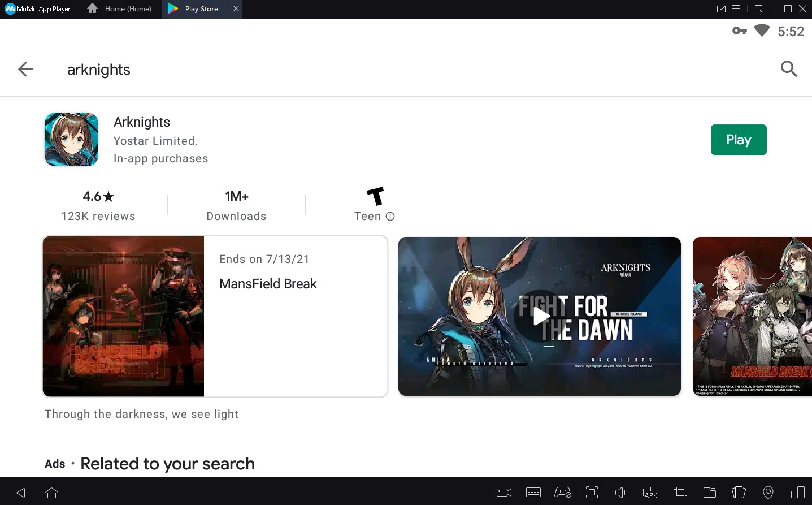Screen dimensions: 812x505
Task: Open the shared folder icon
Action: tap(709, 493)
